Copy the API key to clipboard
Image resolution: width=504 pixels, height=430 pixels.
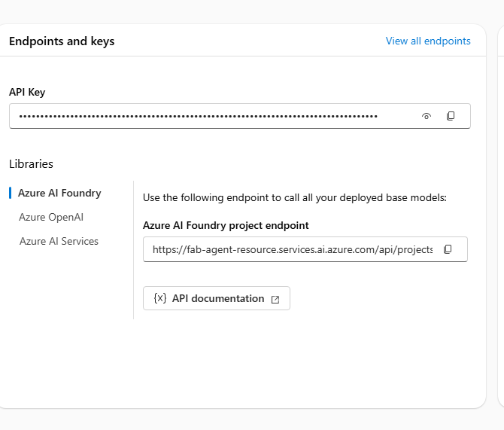tap(451, 116)
